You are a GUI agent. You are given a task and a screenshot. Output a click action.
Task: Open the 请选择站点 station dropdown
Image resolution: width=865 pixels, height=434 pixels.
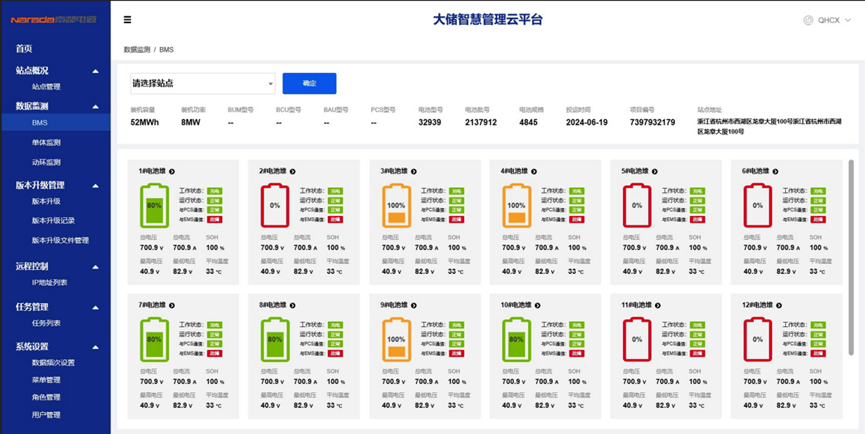[202, 83]
